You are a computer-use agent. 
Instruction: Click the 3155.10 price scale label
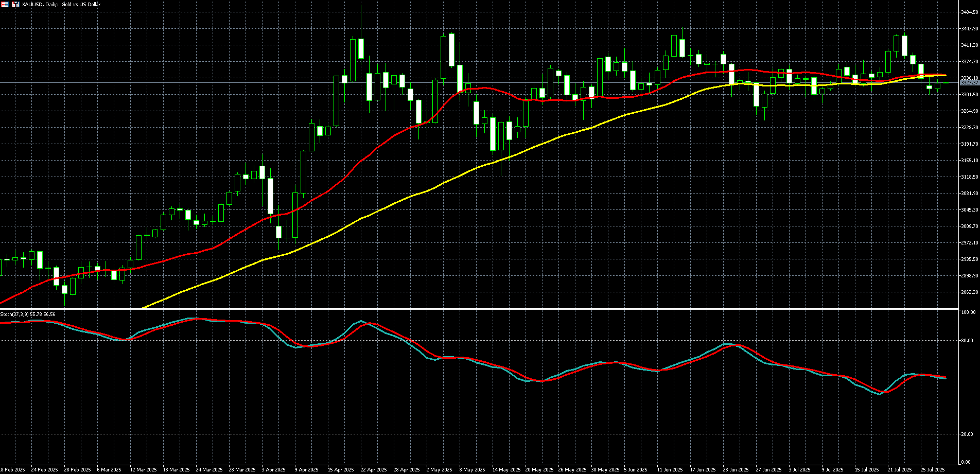tap(969, 161)
